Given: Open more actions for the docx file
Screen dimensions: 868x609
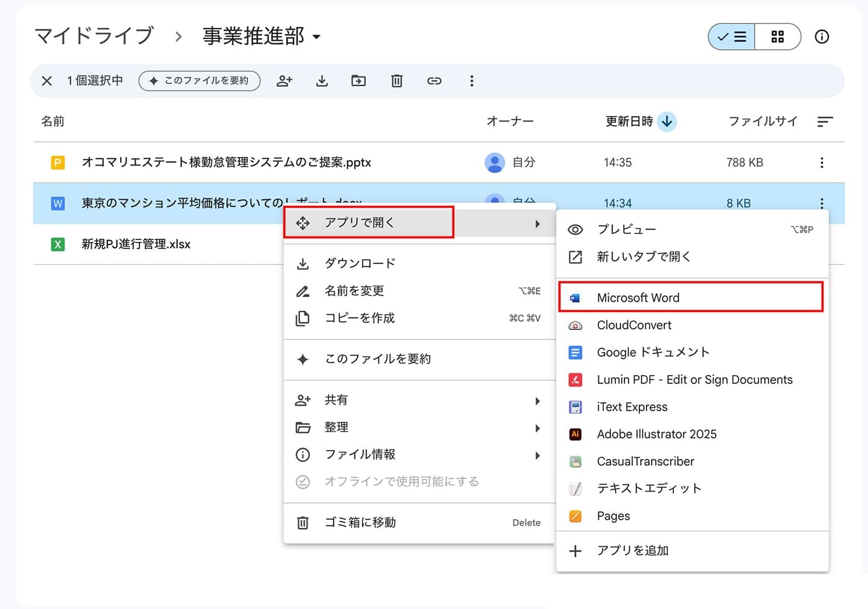Looking at the screenshot, I should [822, 203].
